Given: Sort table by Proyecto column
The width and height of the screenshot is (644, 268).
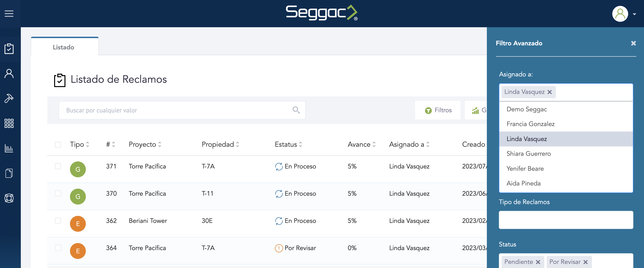Looking at the screenshot, I should pos(145,144).
